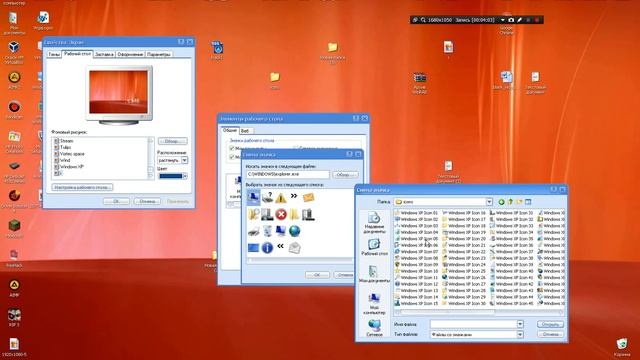Switch to the Themes tab in Display Properties

[x=53, y=54]
